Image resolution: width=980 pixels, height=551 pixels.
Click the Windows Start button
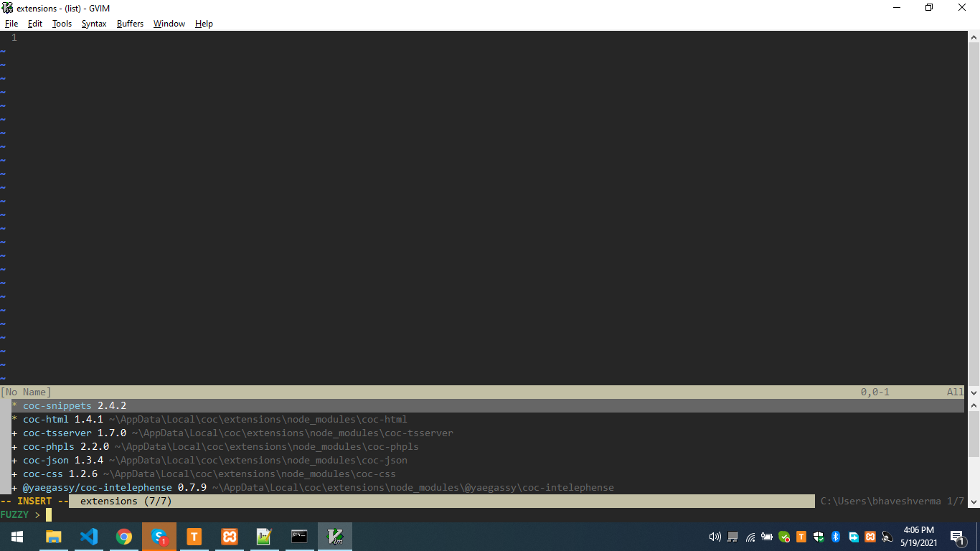coord(17,536)
